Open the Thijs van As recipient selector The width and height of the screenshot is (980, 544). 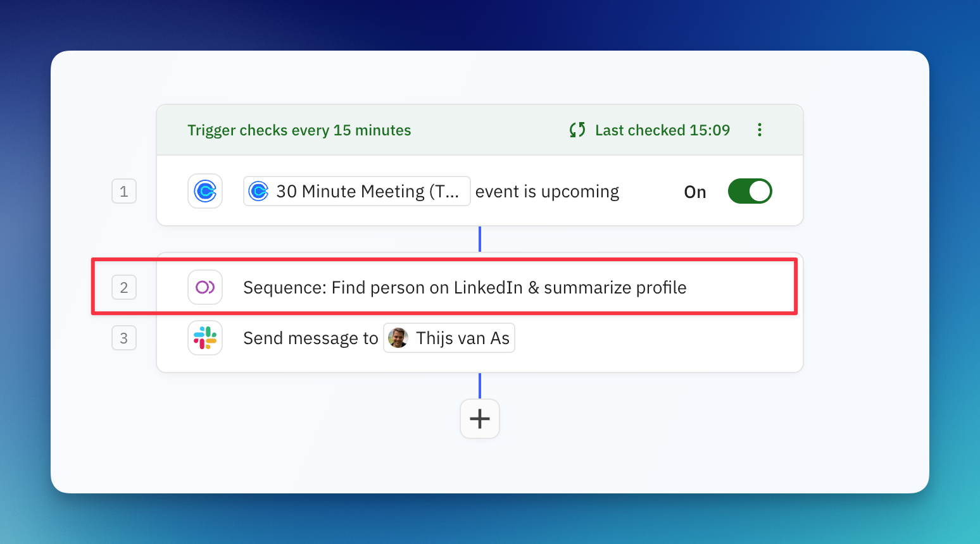(448, 338)
